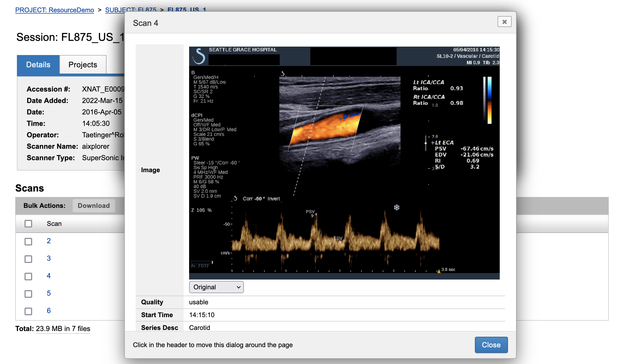Viewport: 618px width, 364px height.
Task: Switch to the Projects tab
Action: [83, 65]
